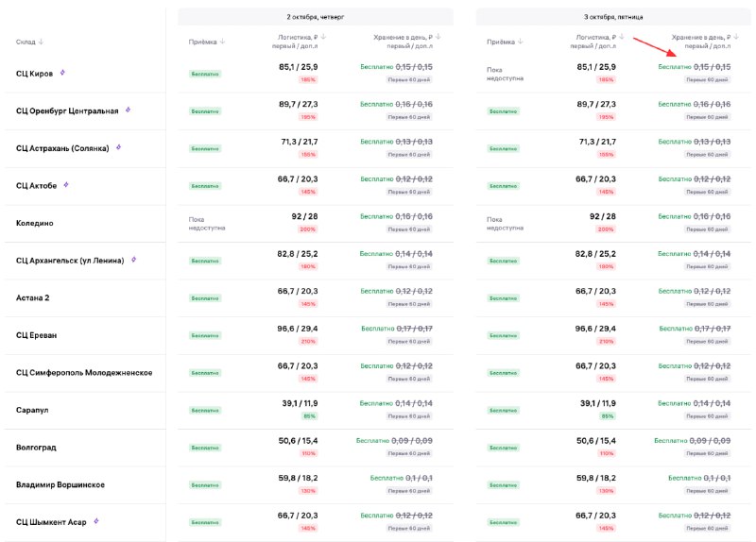Click the lightning icon next to СЦ Актобе
This screenshot has height=542, width=756.
66,184
